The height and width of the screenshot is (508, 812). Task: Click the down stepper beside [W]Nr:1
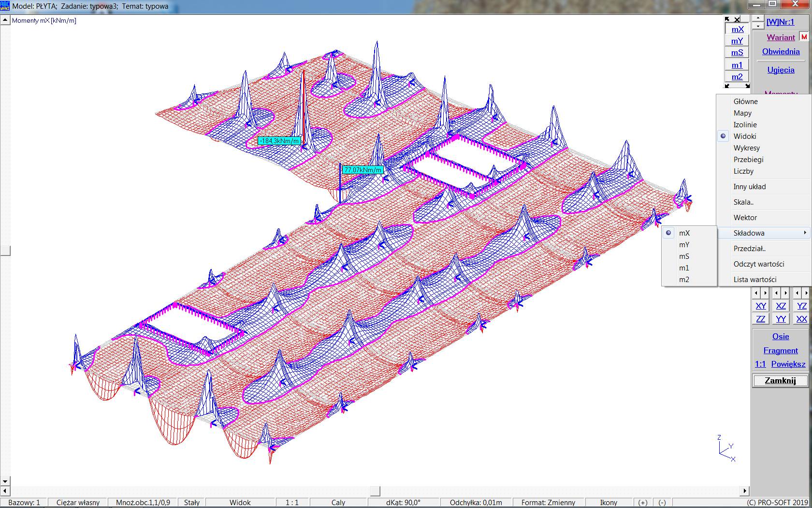(758, 26)
